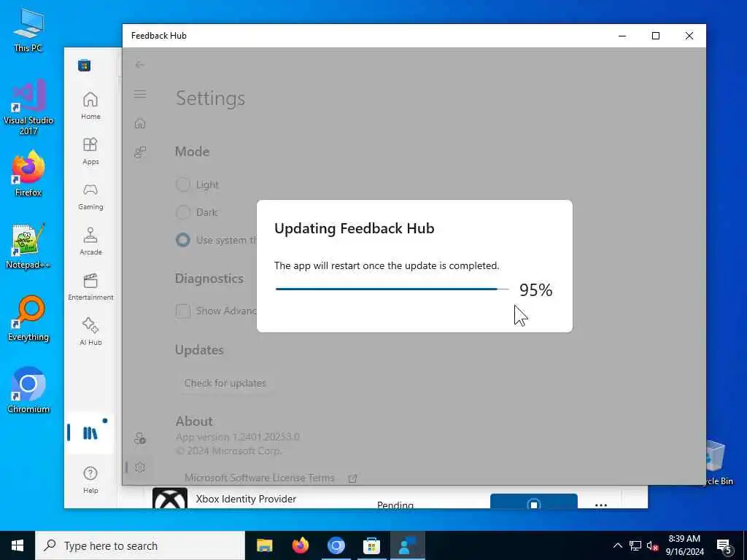Viewport: 747px width, 560px height.
Task: Stop Xbox Identity Provider pending download
Action: pos(533,502)
